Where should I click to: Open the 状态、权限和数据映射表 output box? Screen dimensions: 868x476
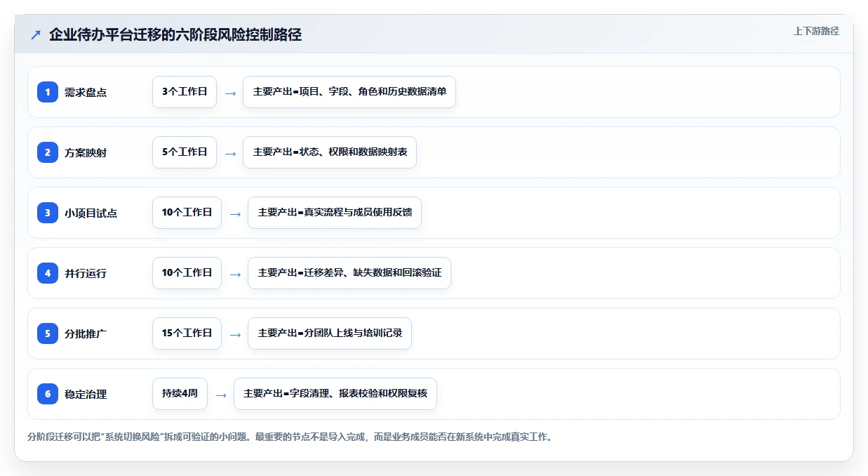click(330, 152)
